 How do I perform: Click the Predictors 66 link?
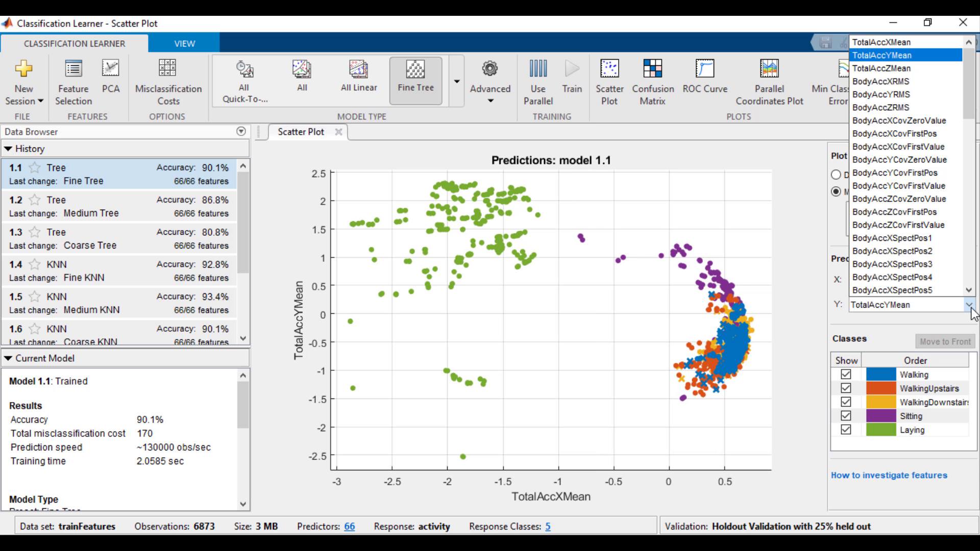pos(350,526)
